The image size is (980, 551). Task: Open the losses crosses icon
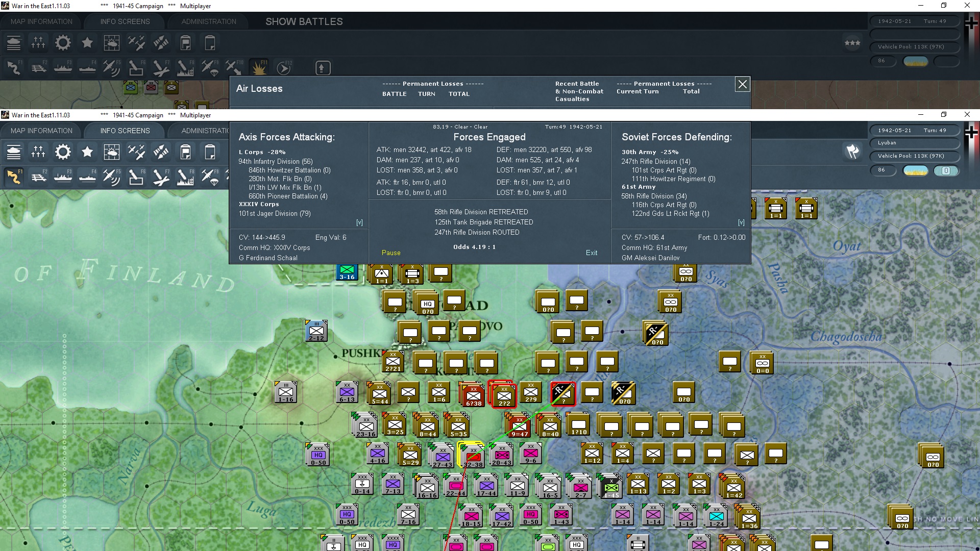[38, 152]
